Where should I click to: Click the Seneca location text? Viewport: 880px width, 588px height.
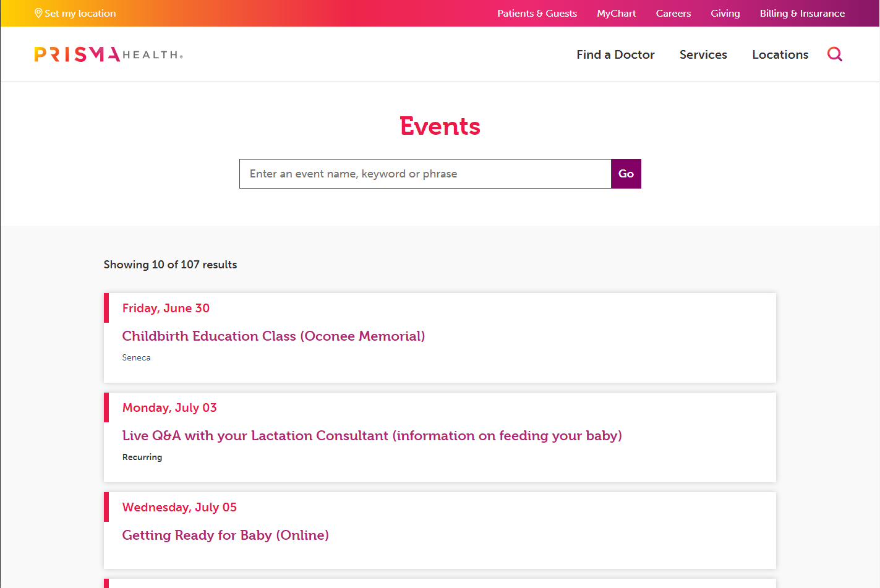click(136, 357)
